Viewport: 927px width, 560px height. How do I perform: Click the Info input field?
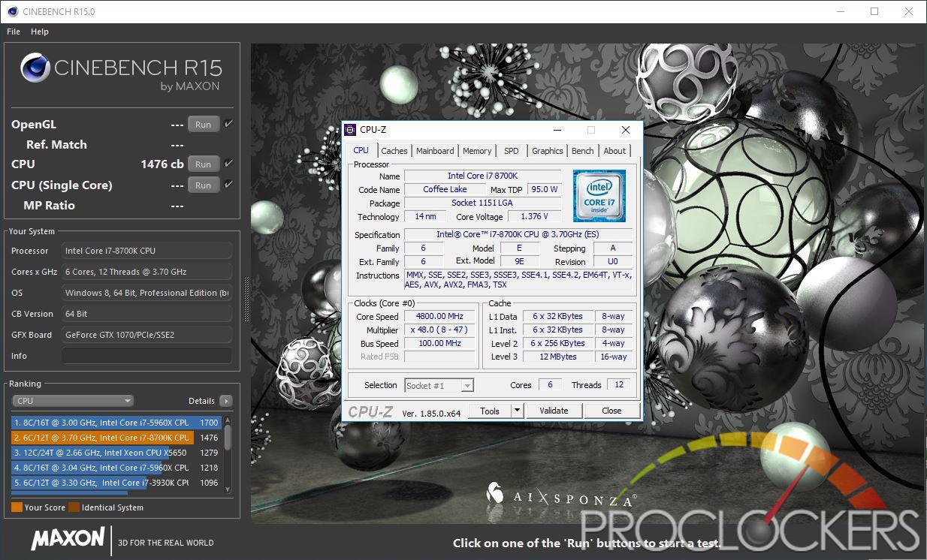(x=146, y=356)
